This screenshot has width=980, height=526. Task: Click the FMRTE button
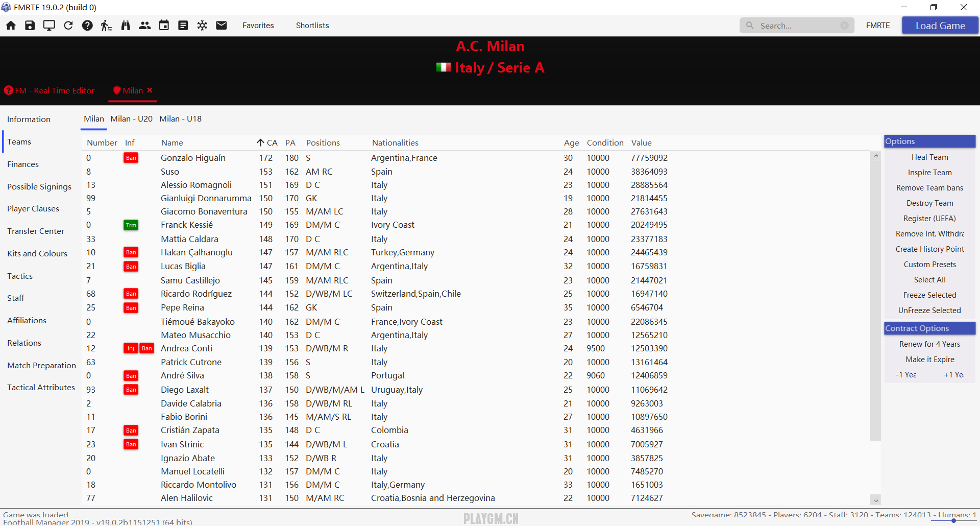pyautogui.click(x=878, y=26)
